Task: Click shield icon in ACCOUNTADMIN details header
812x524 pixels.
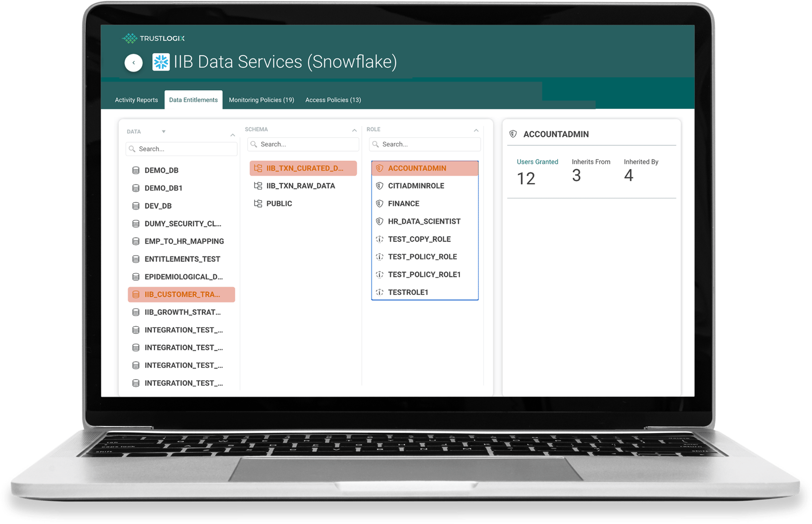Action: click(x=513, y=134)
